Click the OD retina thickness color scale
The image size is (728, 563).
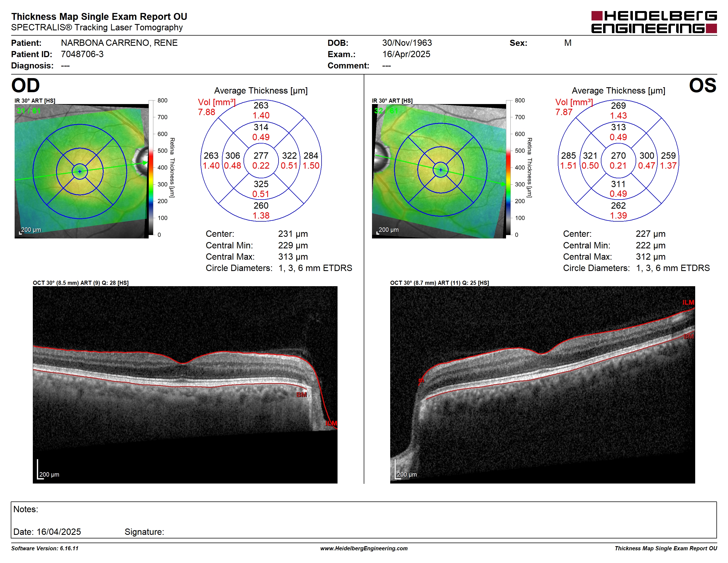151,168
